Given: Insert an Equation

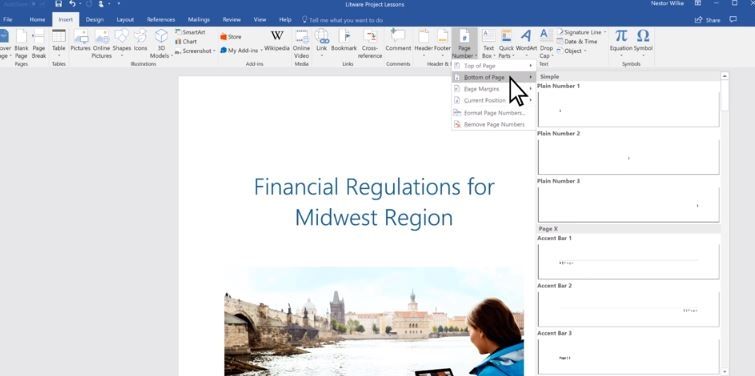Looking at the screenshot, I should click(621, 42).
